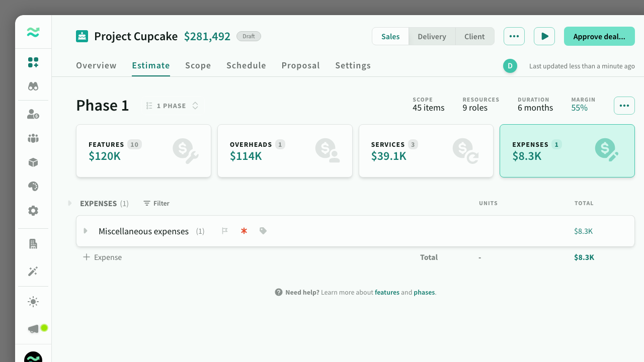Toggle the sun light-mode theme icon

coord(33,302)
